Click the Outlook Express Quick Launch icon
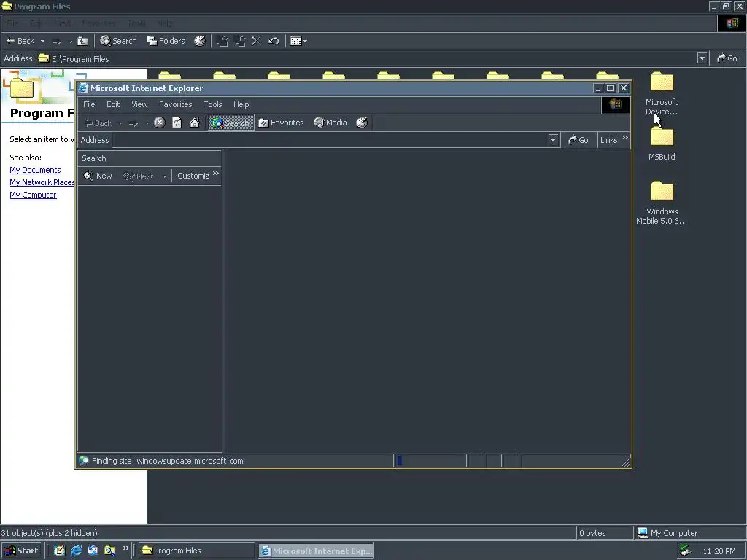This screenshot has width=747, height=560. pyautogui.click(x=93, y=551)
